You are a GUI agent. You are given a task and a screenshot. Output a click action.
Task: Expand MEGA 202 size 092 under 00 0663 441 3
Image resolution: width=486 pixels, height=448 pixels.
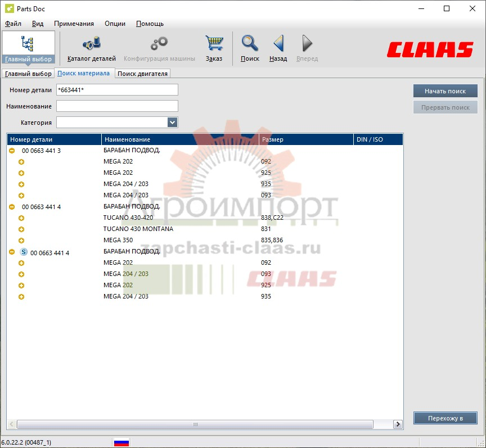[x=21, y=162]
